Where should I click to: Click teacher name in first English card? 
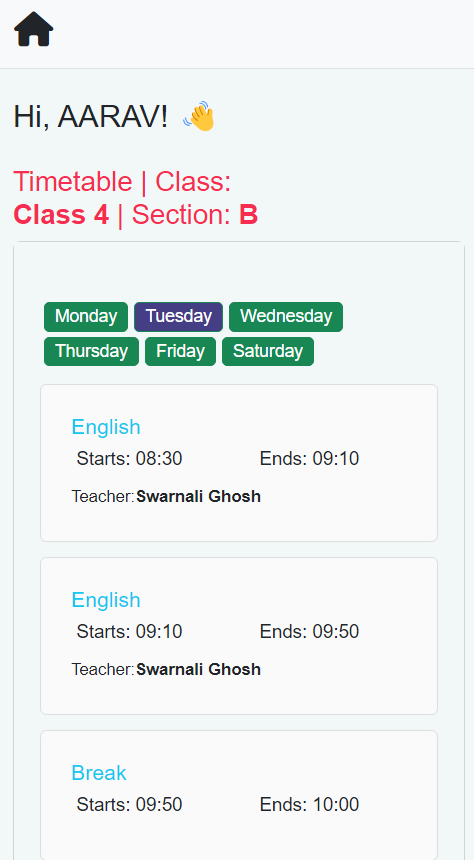pyautogui.click(x=199, y=496)
